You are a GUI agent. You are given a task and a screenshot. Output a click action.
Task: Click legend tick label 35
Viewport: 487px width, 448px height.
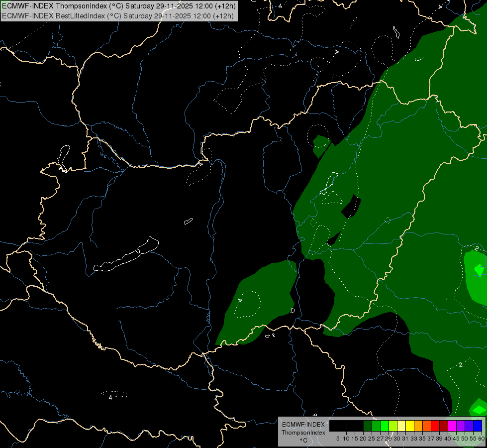[x=422, y=439]
